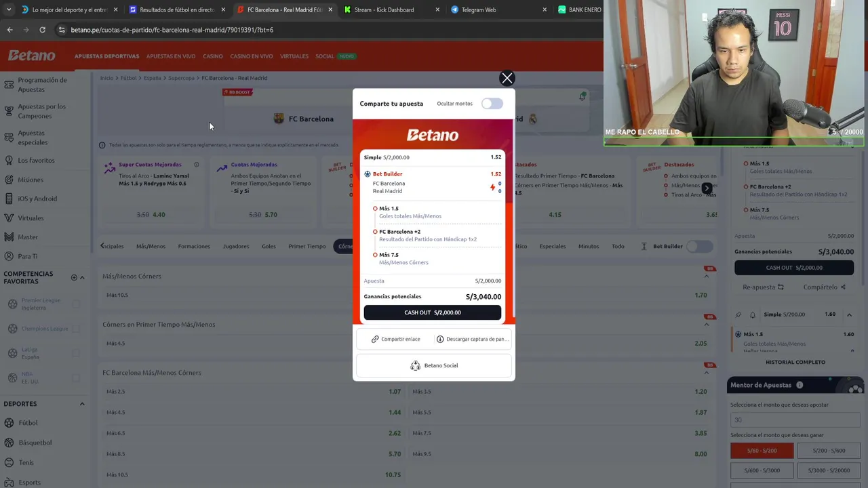Open the Primer Tiempo market tab
Viewport: 868px width, 488px height.
click(307, 247)
